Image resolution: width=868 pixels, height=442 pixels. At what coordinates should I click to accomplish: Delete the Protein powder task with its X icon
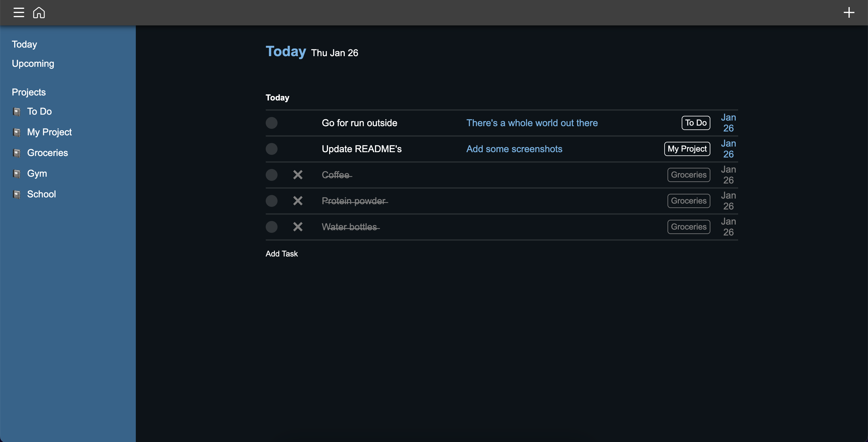298,201
